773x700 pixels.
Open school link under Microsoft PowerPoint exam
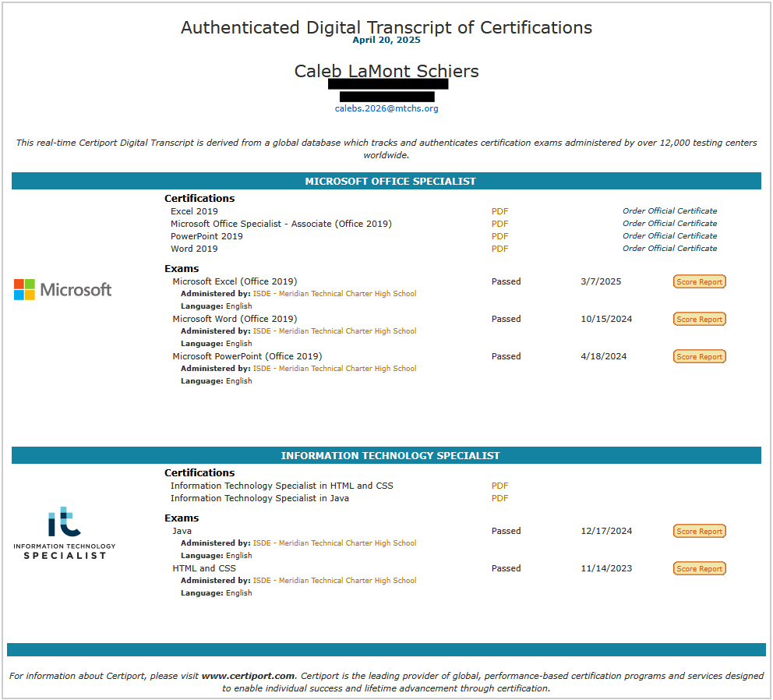coord(335,369)
